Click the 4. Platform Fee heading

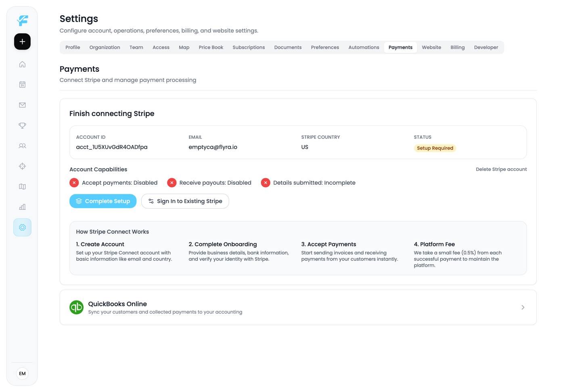click(x=434, y=244)
